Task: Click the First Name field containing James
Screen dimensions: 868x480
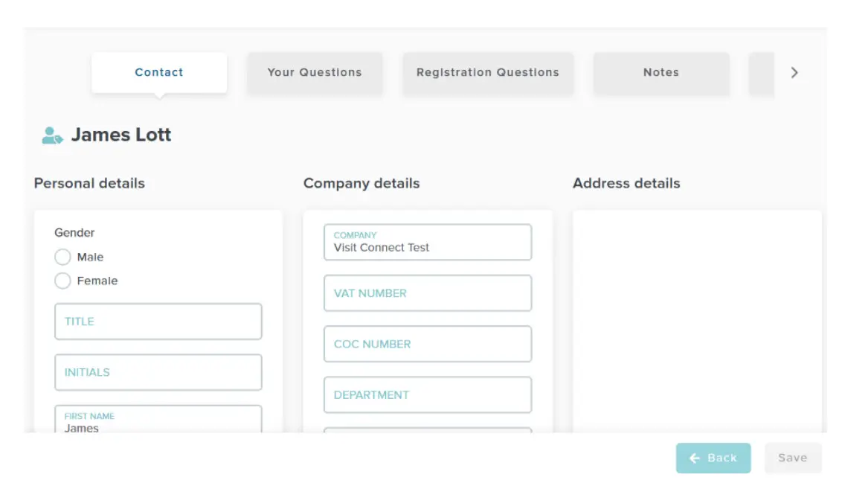Action: [158, 420]
